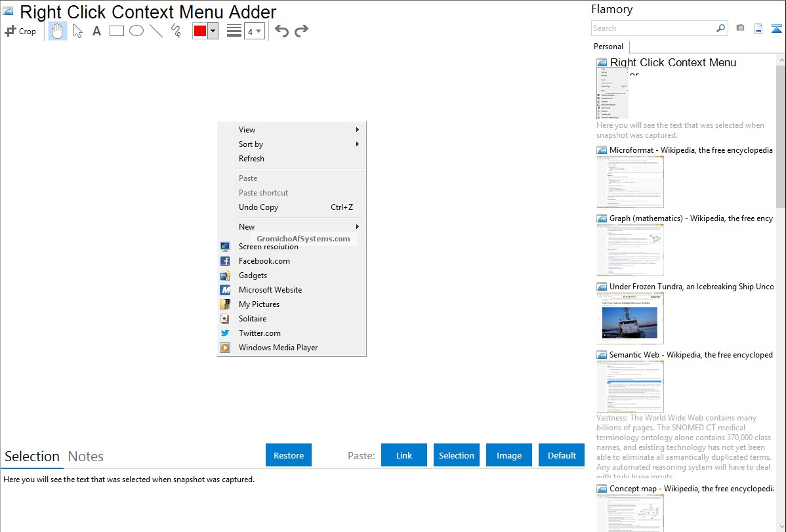Expand the Sort by submenu arrow
The image size is (786, 532).
(358, 144)
